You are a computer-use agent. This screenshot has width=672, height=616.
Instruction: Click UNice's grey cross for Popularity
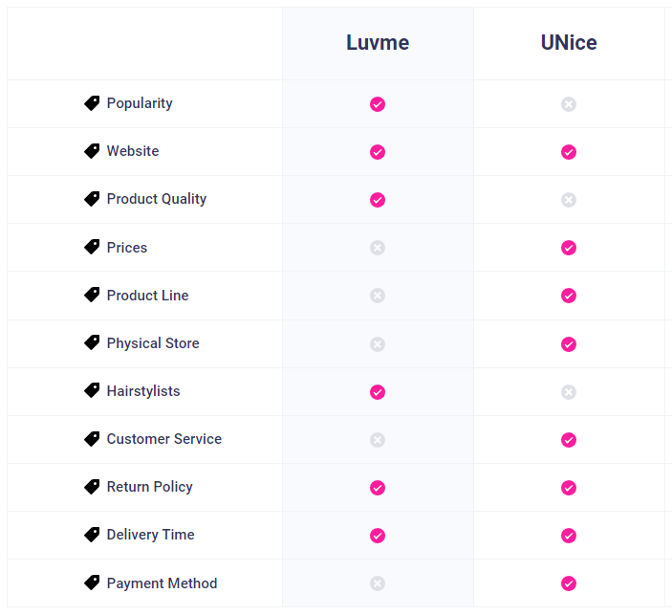569,104
